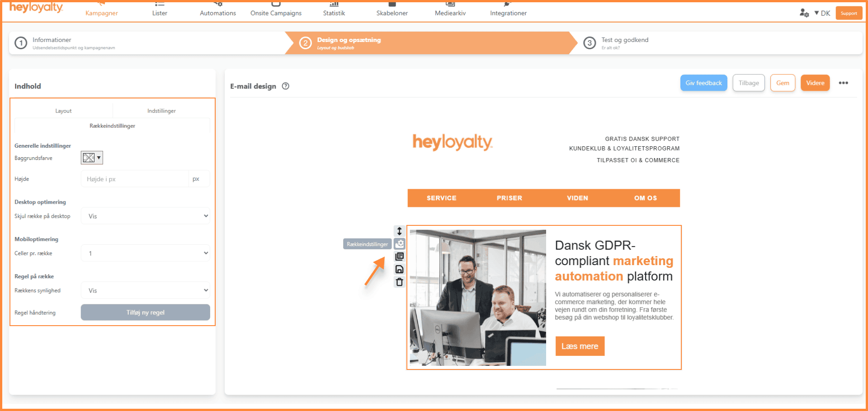Switch to the Indstillinger tab

click(x=161, y=111)
